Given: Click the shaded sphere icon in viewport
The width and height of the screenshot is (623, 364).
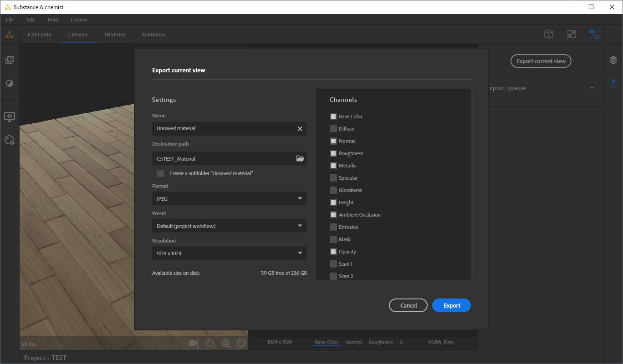Looking at the screenshot, I should coord(241,343).
